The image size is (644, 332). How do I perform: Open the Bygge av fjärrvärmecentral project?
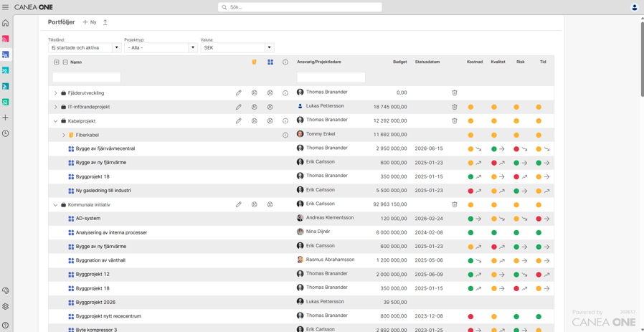pyautogui.click(x=105, y=148)
